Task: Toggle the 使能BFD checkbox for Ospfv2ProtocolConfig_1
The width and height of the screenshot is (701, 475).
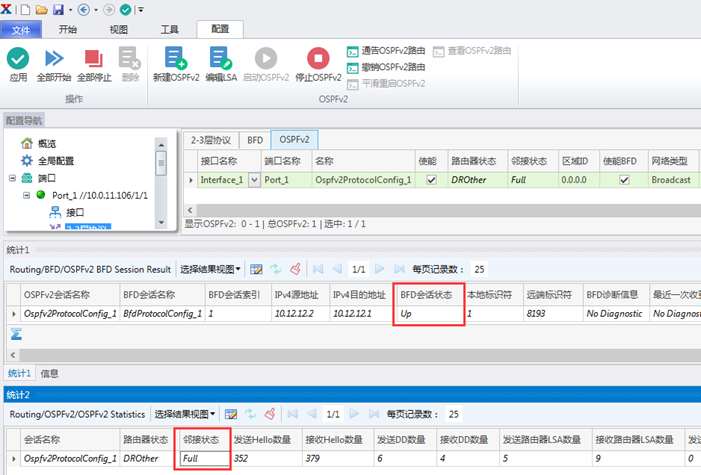Action: click(x=624, y=180)
